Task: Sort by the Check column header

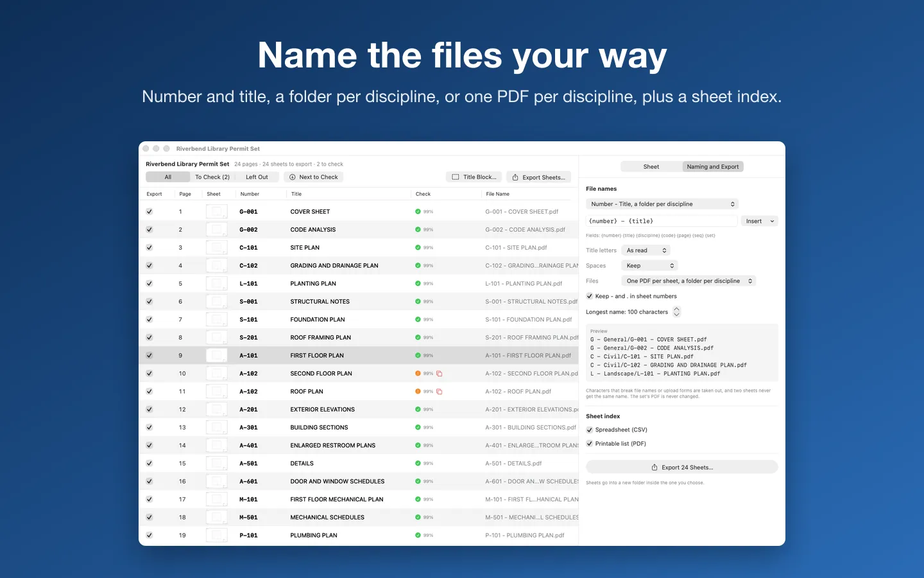Action: pos(423,194)
